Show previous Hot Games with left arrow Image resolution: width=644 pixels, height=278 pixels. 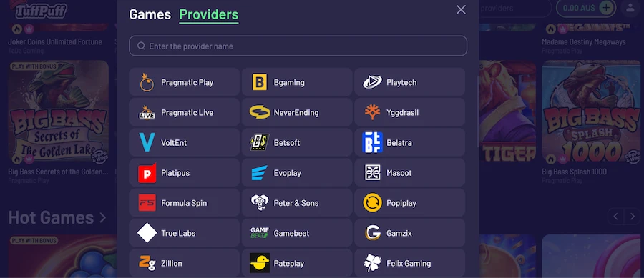tap(615, 217)
